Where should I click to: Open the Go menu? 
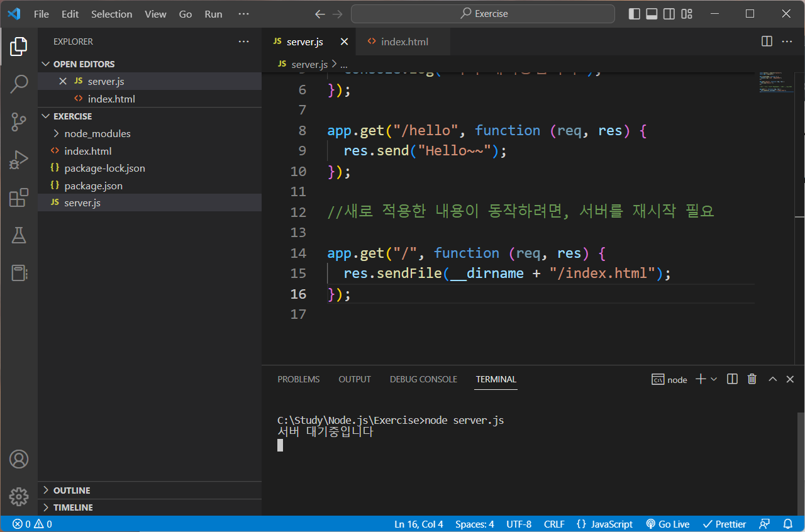[x=186, y=14]
